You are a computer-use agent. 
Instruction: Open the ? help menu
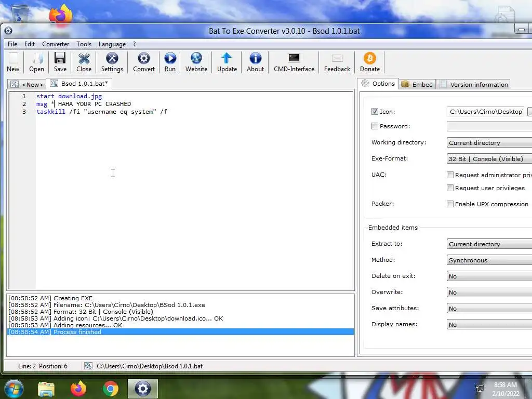(135, 44)
